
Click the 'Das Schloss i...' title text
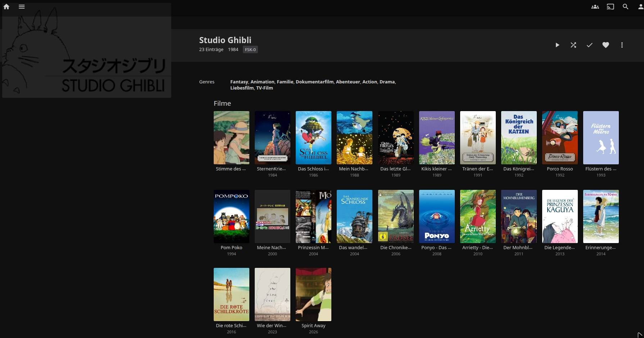(313, 169)
